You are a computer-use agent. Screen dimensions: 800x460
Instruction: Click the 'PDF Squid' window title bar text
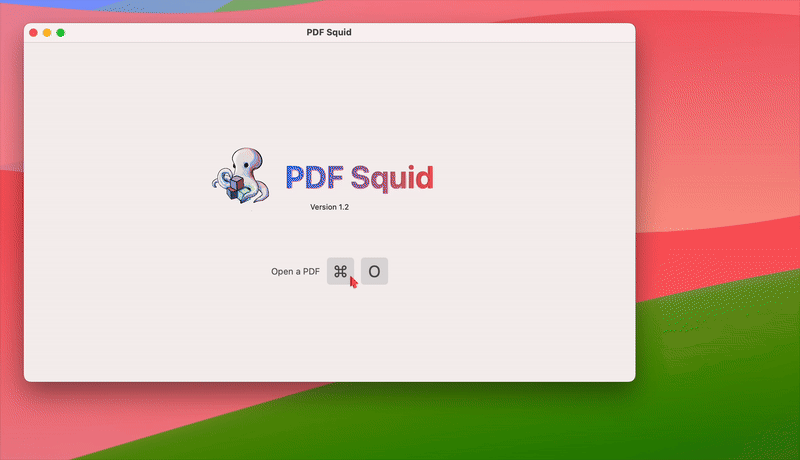329,32
